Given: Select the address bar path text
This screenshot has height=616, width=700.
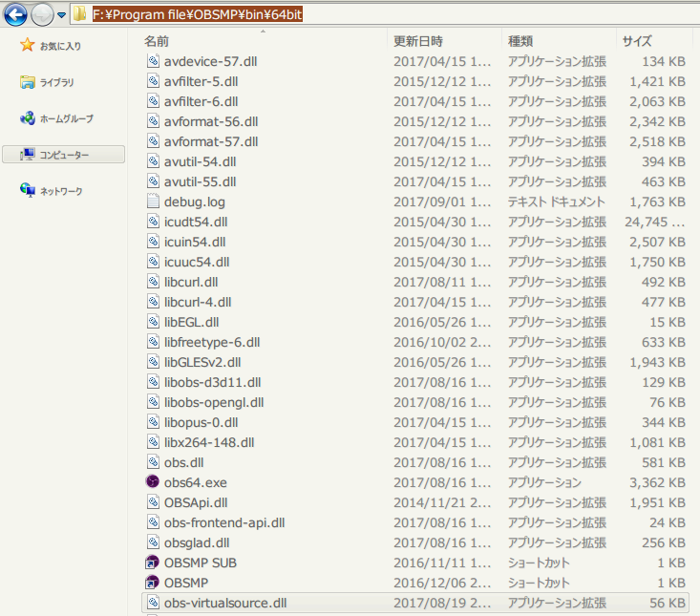Looking at the screenshot, I should click(198, 14).
